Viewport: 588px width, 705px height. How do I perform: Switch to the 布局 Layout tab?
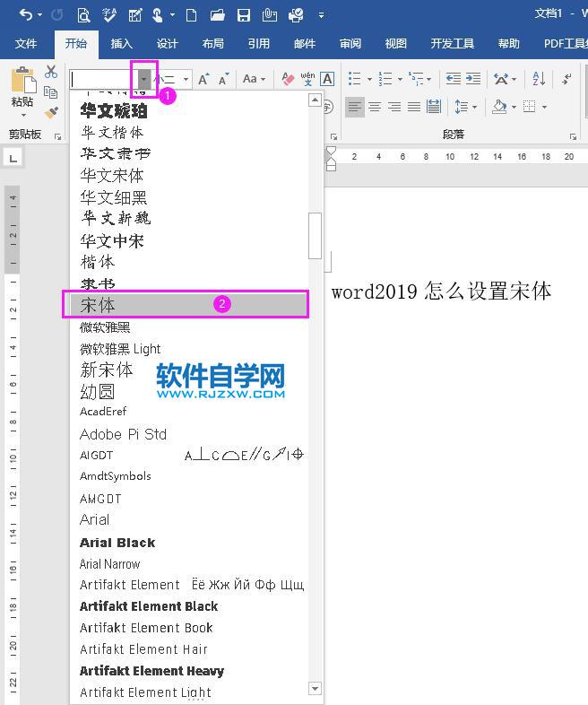[213, 44]
